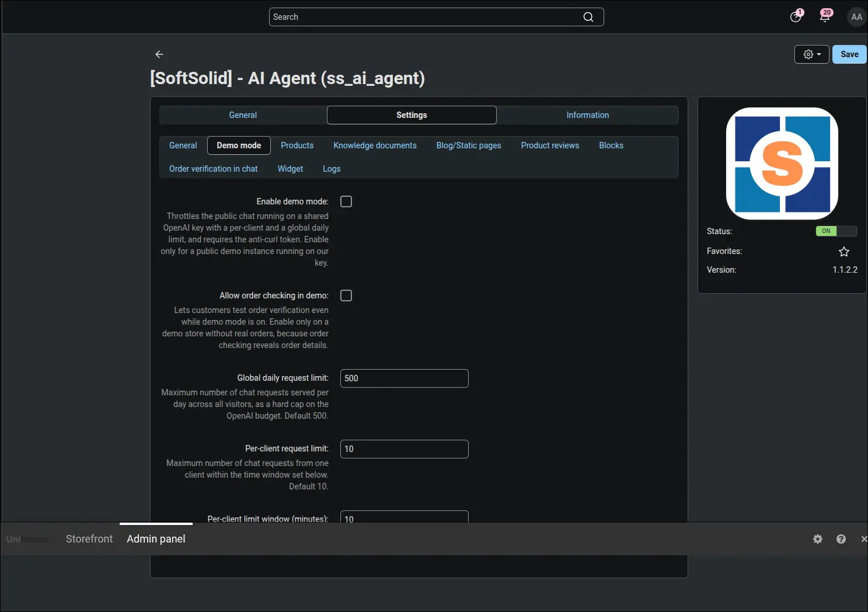
Task: Open the Information tab
Action: pyautogui.click(x=588, y=115)
